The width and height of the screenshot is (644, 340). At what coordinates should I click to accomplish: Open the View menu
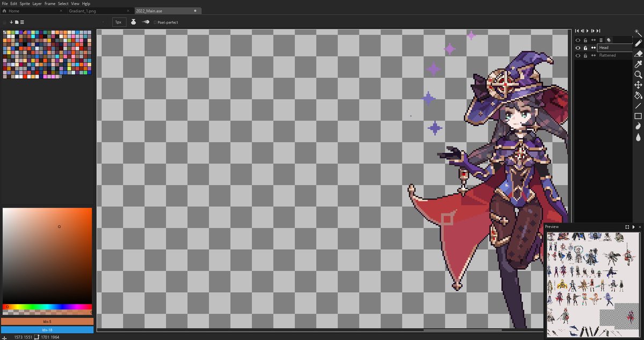[76, 3]
